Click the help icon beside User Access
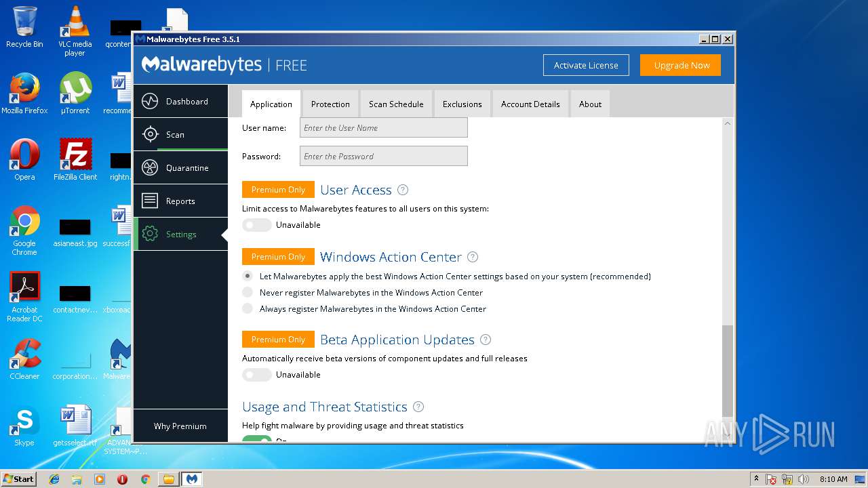The width and height of the screenshot is (868, 488). tap(403, 190)
